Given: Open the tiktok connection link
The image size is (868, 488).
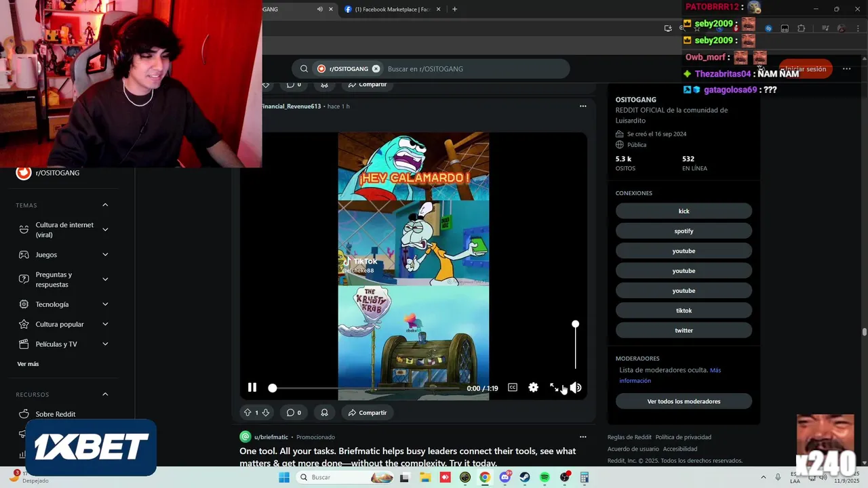Looking at the screenshot, I should click(684, 310).
